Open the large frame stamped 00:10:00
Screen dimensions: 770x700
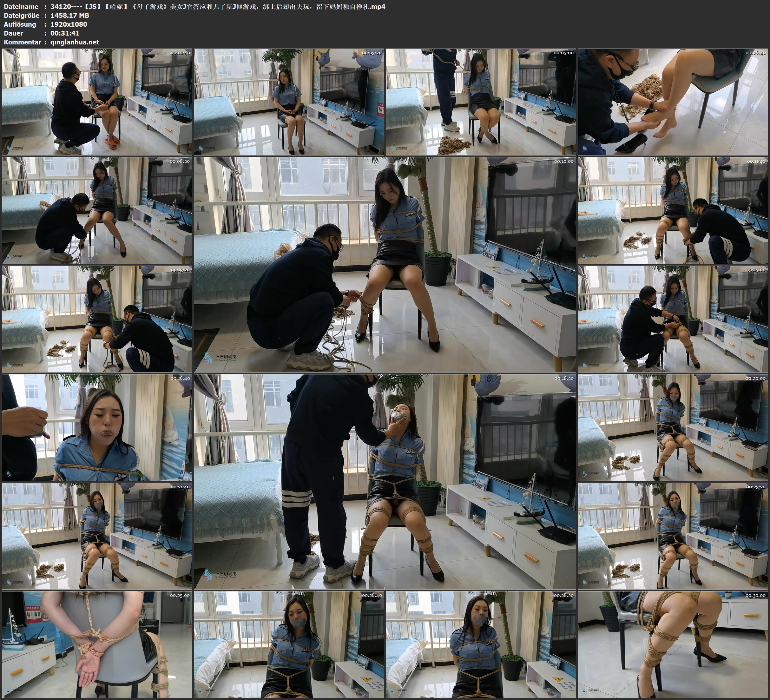click(385, 264)
